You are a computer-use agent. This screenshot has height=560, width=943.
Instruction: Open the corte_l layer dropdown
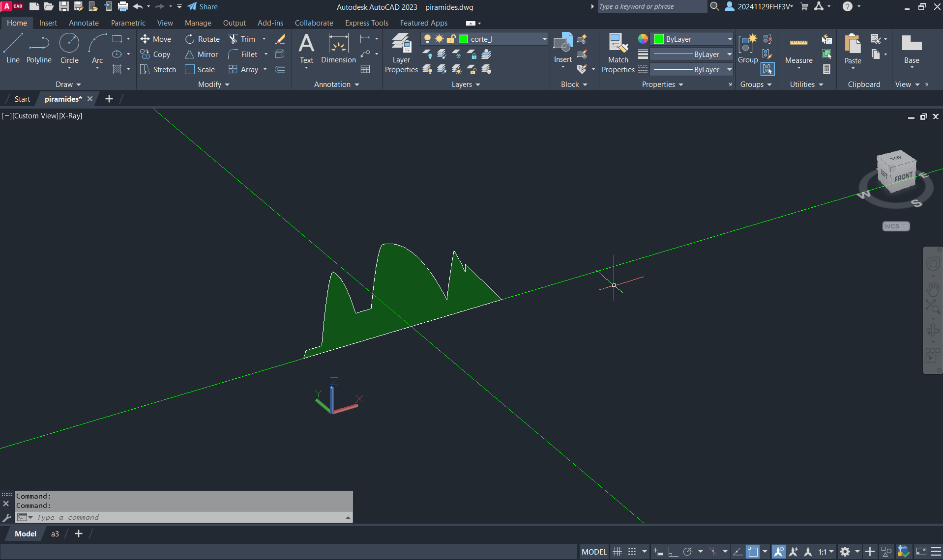544,39
